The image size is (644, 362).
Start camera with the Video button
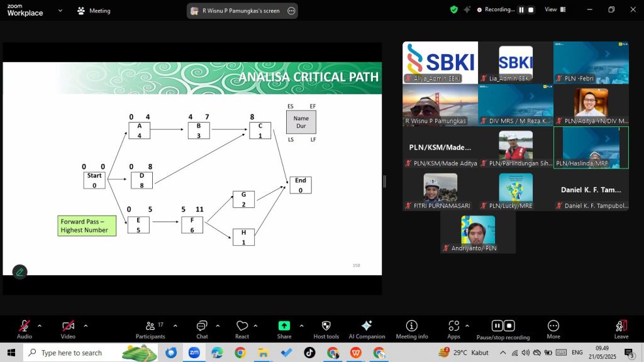click(x=68, y=329)
